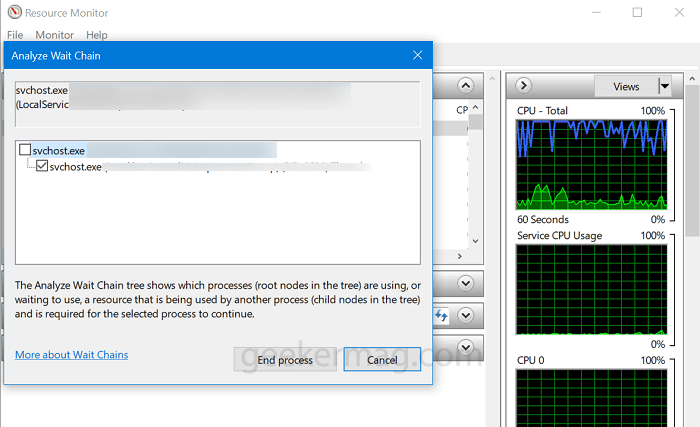Click the CPU 0 graph
The image size is (700, 427).
tap(592, 398)
